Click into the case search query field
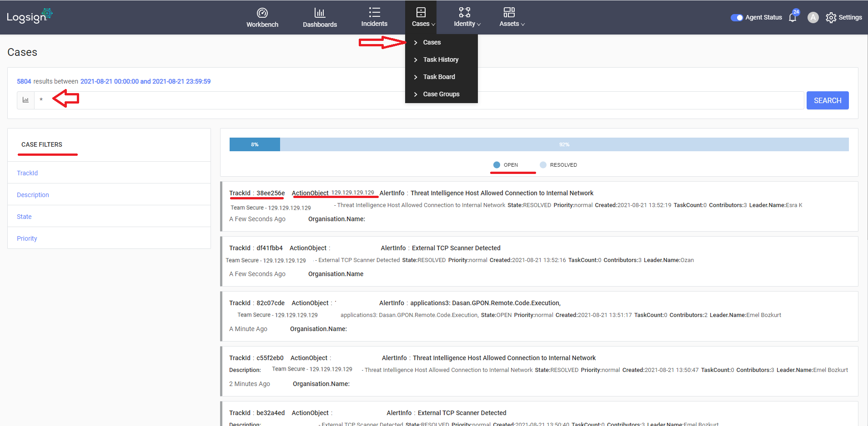The image size is (868, 426). (x=418, y=100)
